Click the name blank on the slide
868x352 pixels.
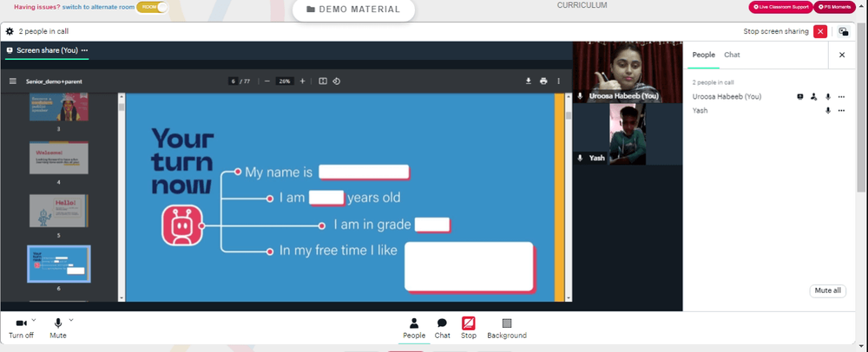click(364, 172)
